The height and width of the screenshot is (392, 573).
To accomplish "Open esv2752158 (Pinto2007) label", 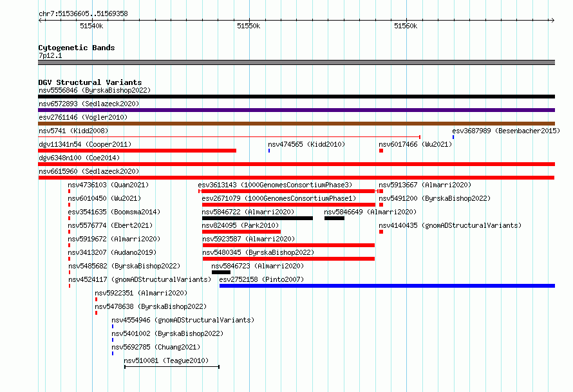I will pos(261,279).
